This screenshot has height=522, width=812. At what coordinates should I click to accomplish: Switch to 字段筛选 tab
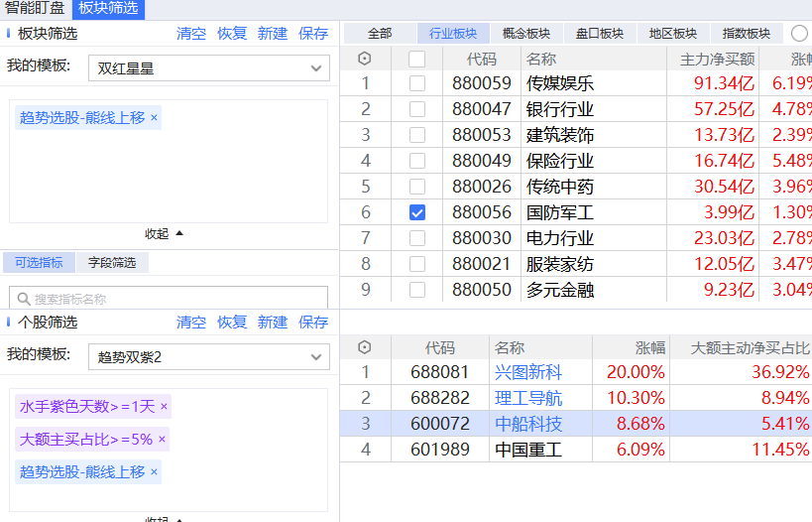coord(112,263)
